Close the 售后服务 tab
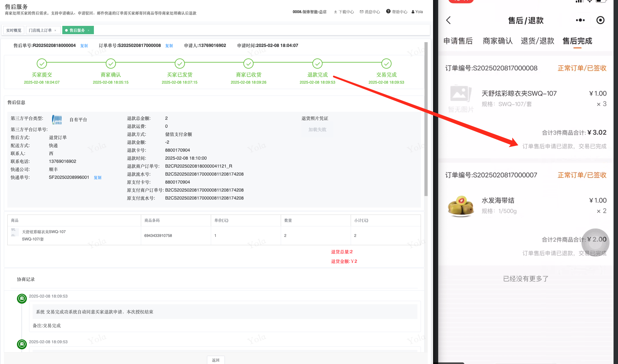 [x=88, y=30]
